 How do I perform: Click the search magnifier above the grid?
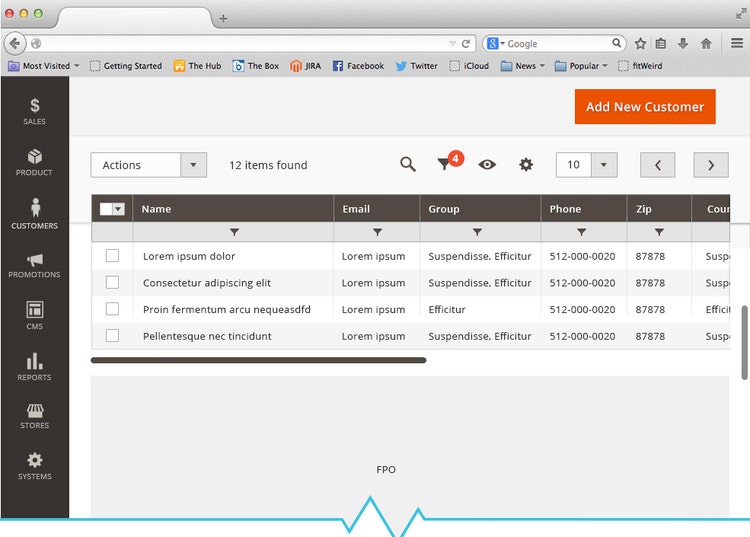tap(408, 165)
